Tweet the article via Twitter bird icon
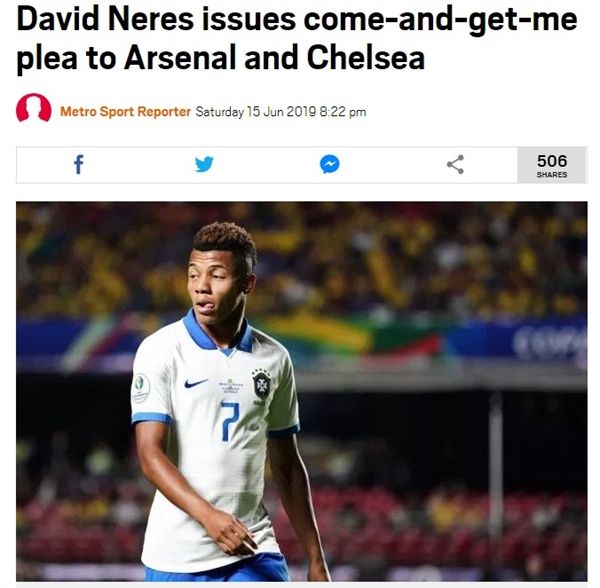 point(204,165)
